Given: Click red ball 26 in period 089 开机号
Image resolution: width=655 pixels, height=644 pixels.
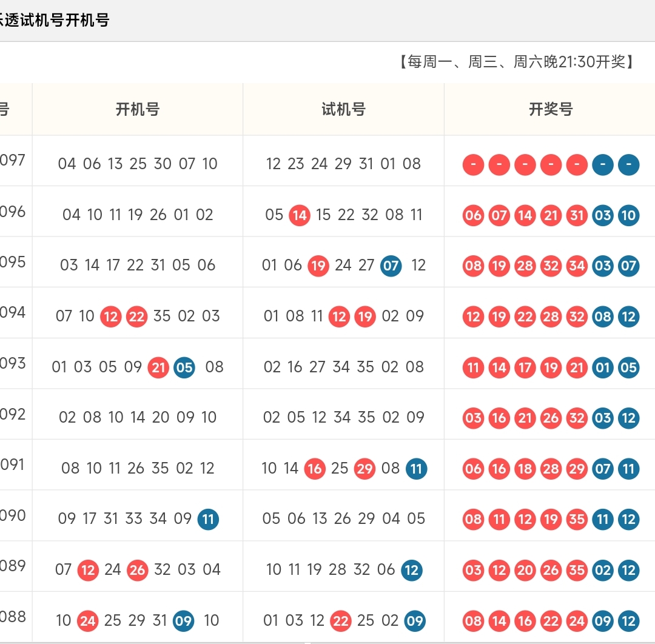Looking at the screenshot, I should (138, 570).
